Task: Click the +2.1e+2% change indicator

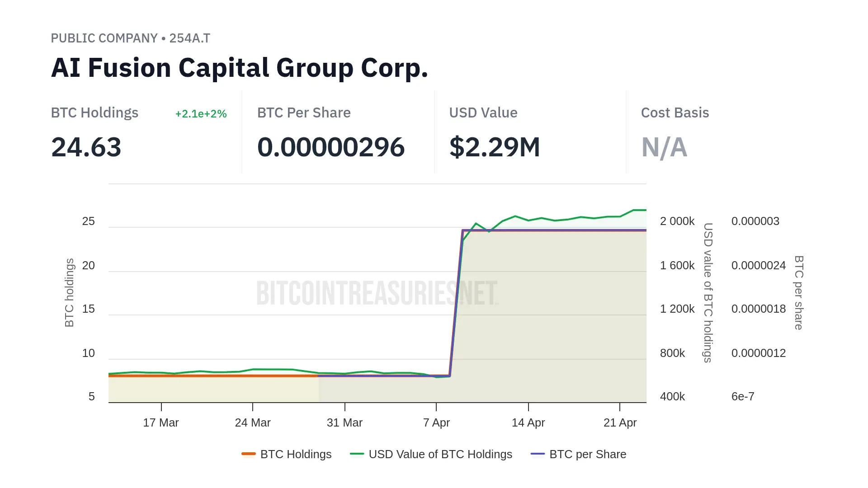Action: pyautogui.click(x=201, y=114)
